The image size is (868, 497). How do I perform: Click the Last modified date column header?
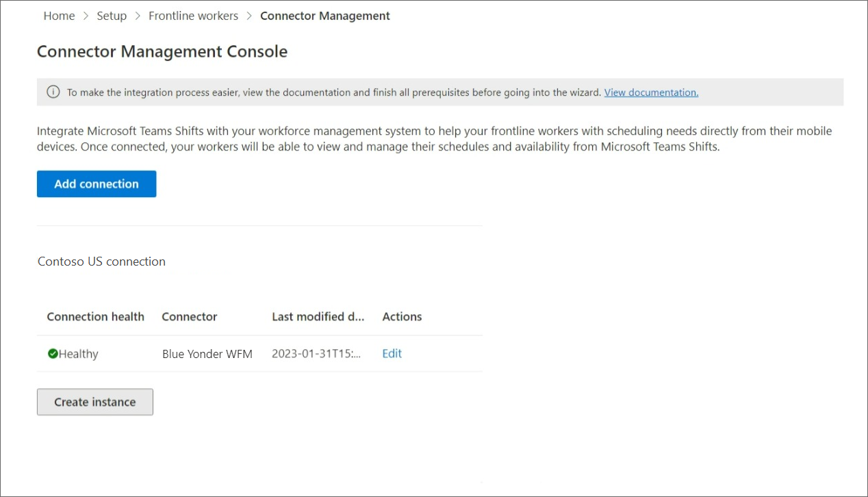coord(318,316)
